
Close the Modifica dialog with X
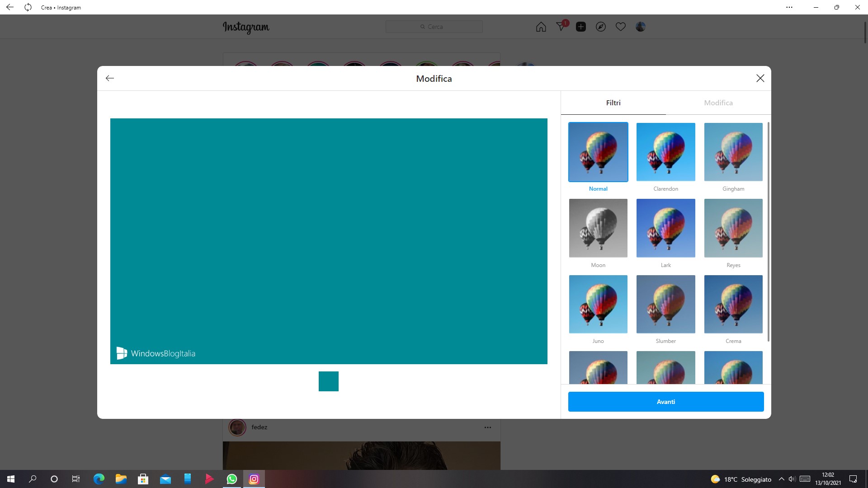click(x=760, y=78)
